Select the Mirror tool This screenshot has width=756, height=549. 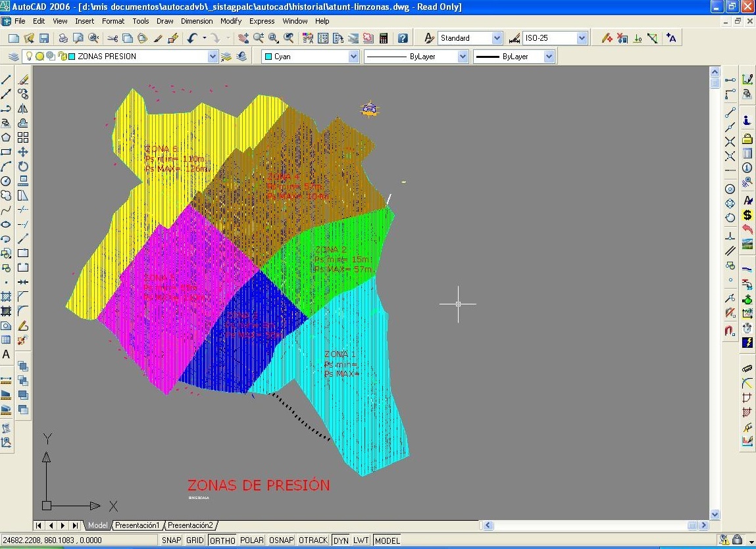click(x=23, y=108)
